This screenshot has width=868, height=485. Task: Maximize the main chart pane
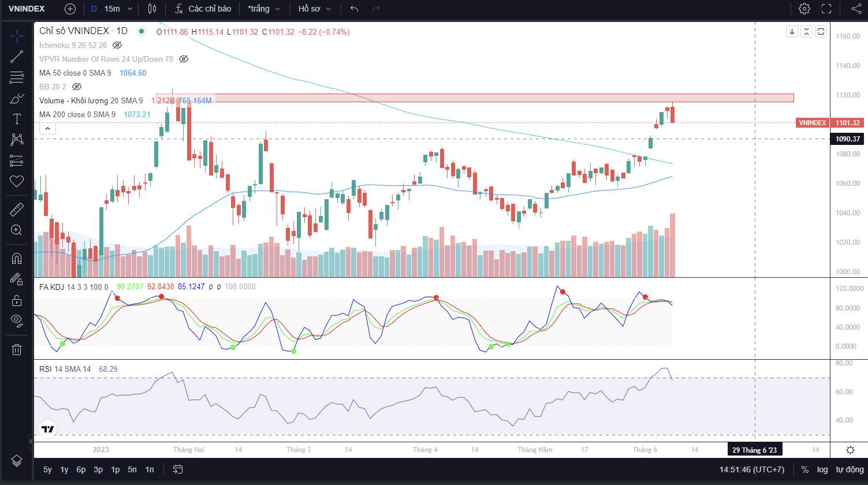pos(821,32)
